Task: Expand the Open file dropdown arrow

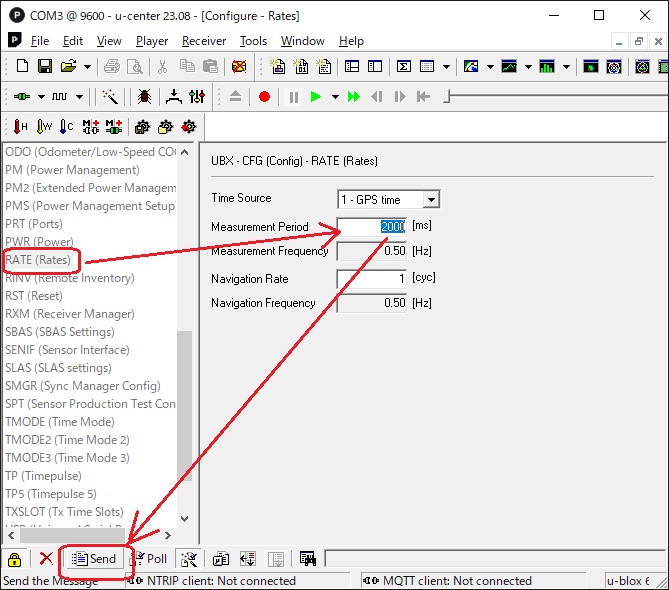Action: [87, 67]
